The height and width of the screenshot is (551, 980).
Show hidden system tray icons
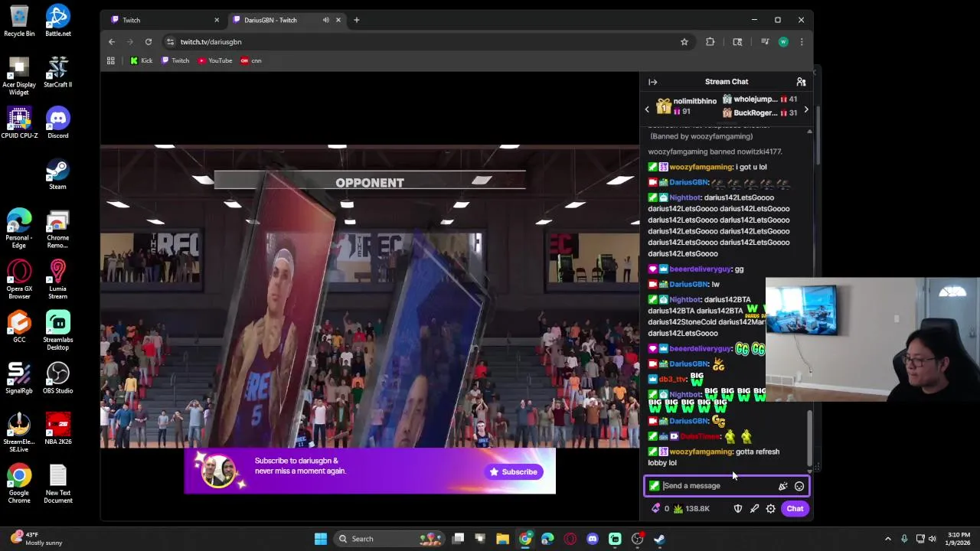(888, 539)
